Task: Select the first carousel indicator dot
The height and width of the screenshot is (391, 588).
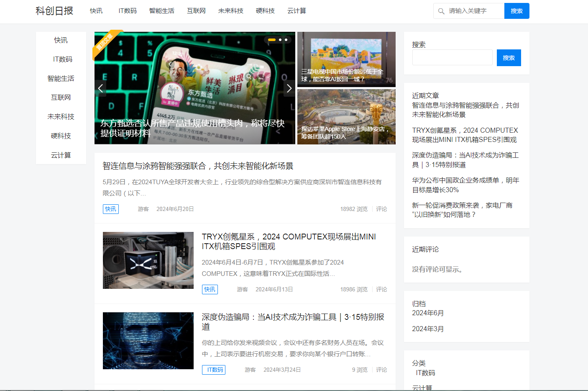Action: point(272,40)
